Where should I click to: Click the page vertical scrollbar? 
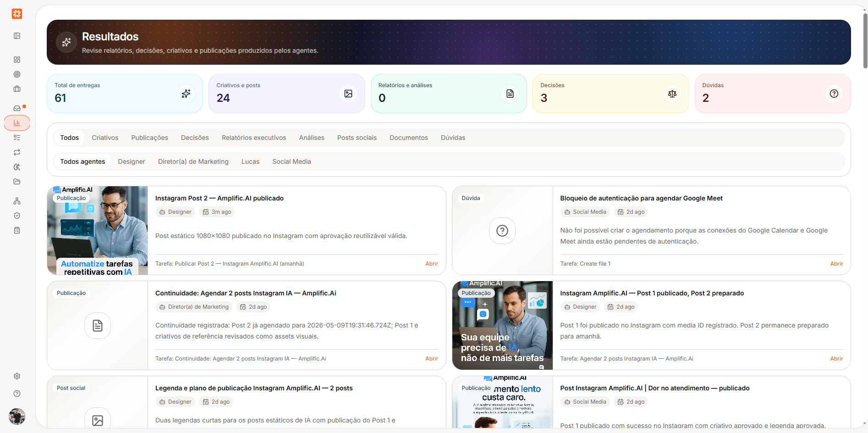coord(865,41)
